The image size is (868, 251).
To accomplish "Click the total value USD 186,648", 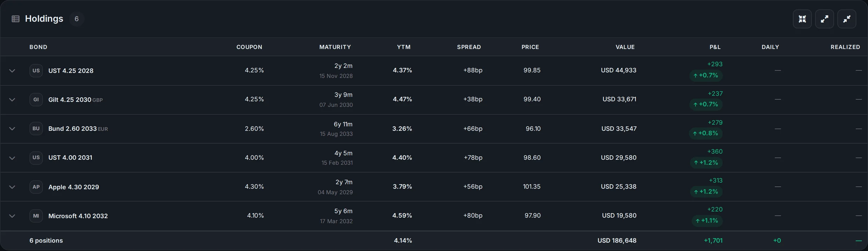I will (x=617, y=240).
